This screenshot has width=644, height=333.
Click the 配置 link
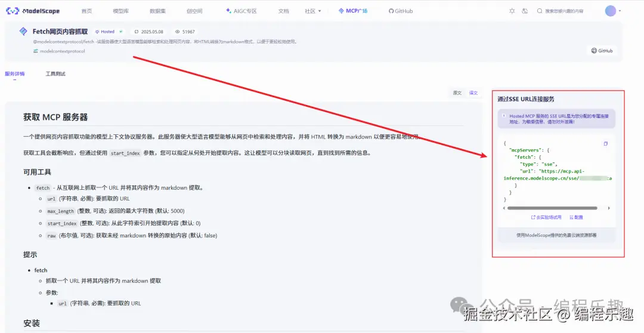coord(576,217)
